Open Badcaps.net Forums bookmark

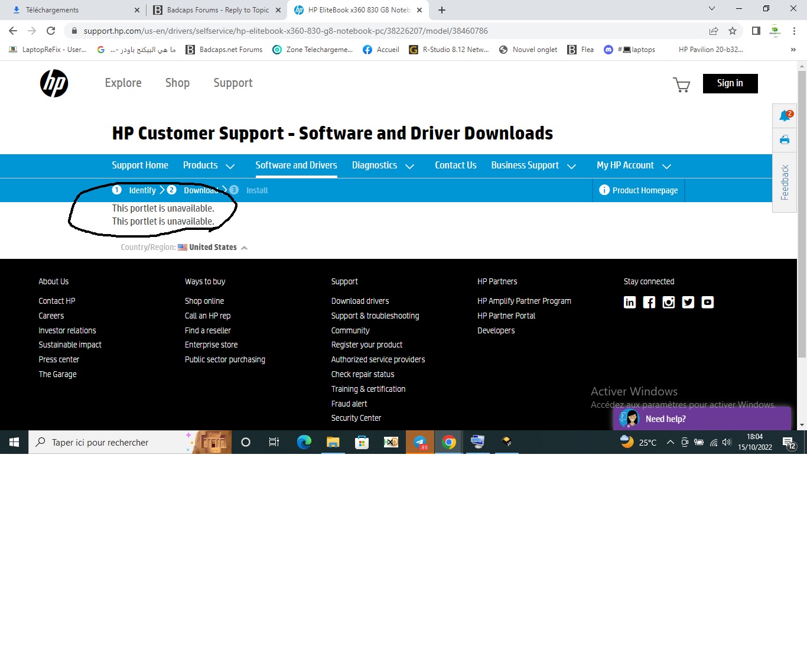tap(224, 50)
